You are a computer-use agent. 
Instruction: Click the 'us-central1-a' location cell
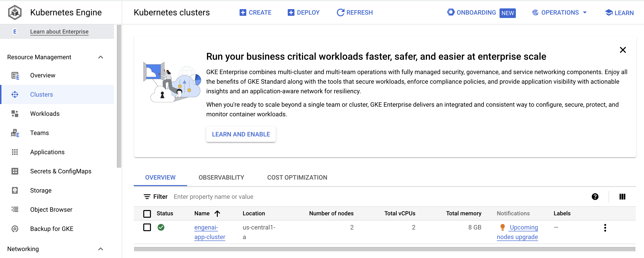click(x=259, y=232)
